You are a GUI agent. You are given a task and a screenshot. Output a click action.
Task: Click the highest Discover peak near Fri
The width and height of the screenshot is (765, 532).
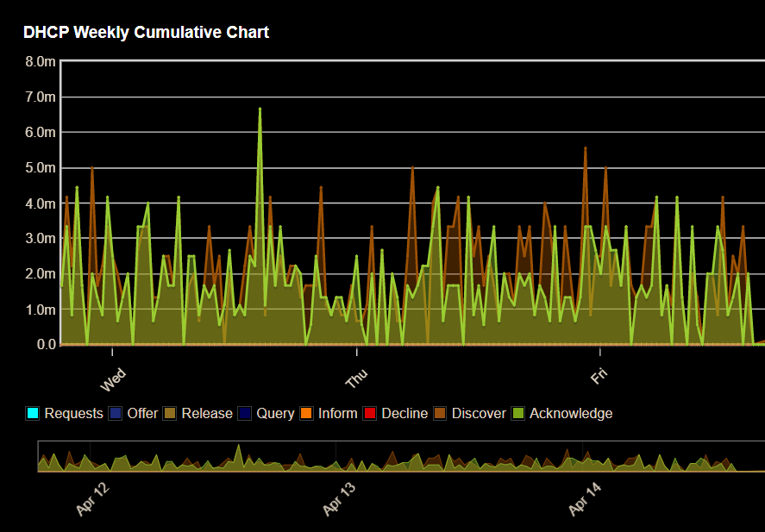pos(586,147)
